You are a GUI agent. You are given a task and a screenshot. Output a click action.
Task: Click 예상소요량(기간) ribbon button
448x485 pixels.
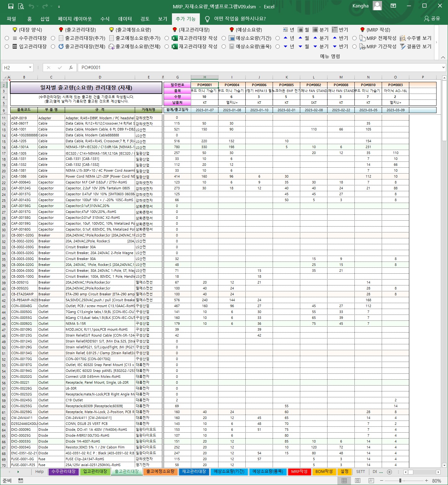coord(250,38)
